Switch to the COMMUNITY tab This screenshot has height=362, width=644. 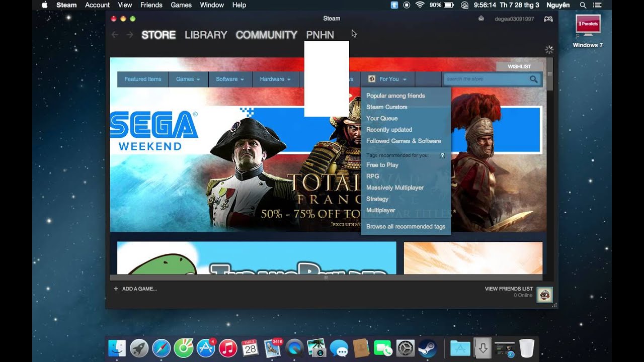tap(267, 35)
